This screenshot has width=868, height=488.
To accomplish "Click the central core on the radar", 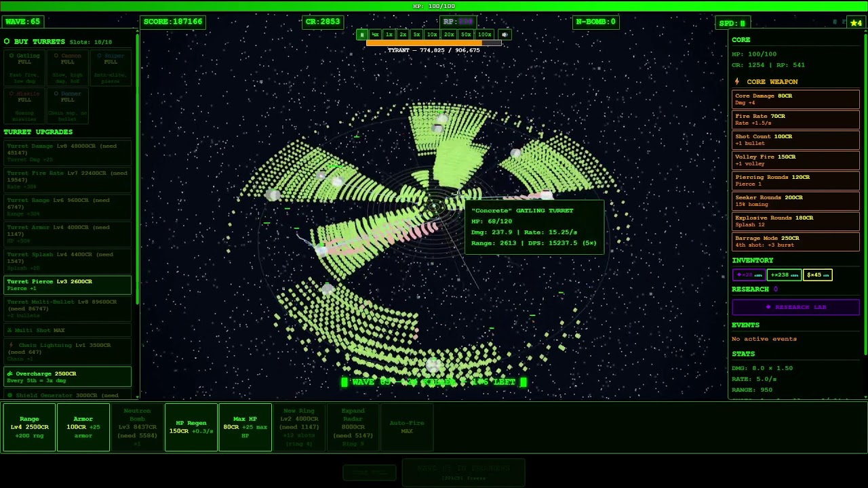I will click(x=434, y=207).
